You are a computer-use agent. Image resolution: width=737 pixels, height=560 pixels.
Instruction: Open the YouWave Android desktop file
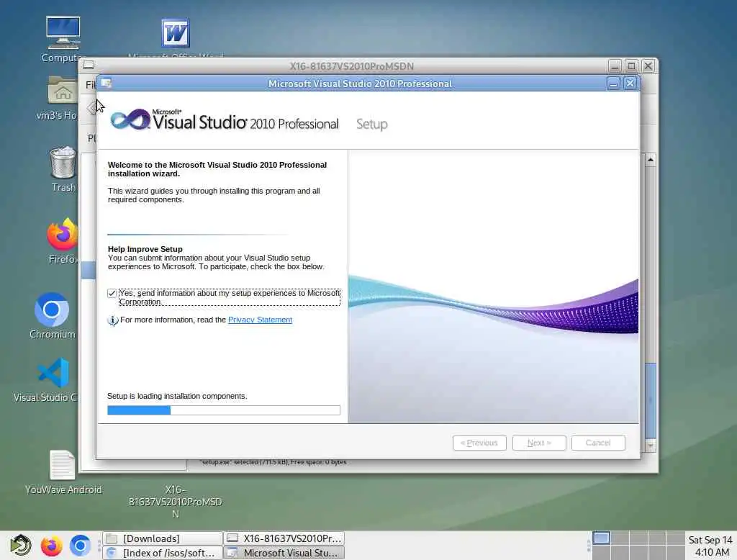(63, 465)
